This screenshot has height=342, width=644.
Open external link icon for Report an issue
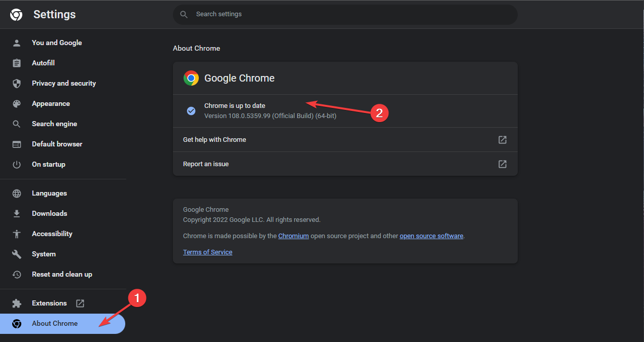[x=503, y=164]
